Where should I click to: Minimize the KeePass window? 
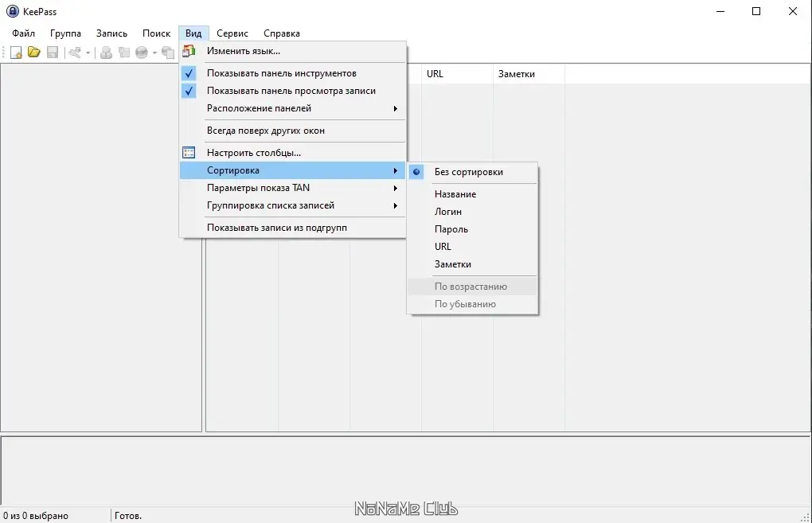pos(720,11)
